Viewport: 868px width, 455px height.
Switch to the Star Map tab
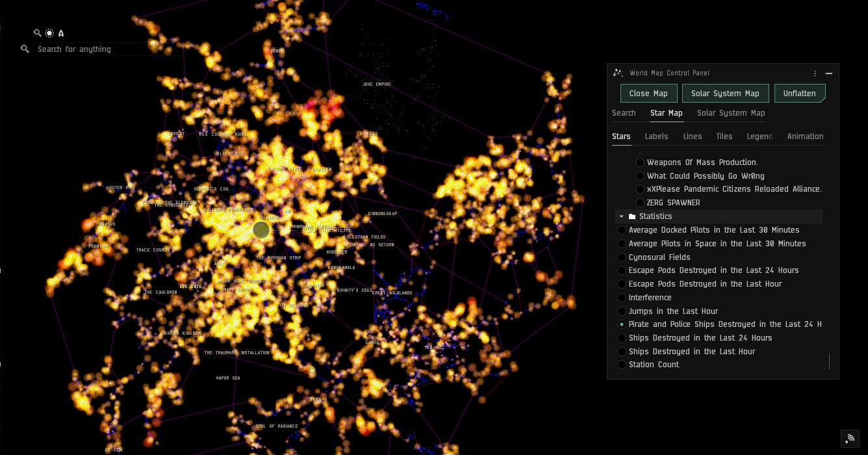667,113
